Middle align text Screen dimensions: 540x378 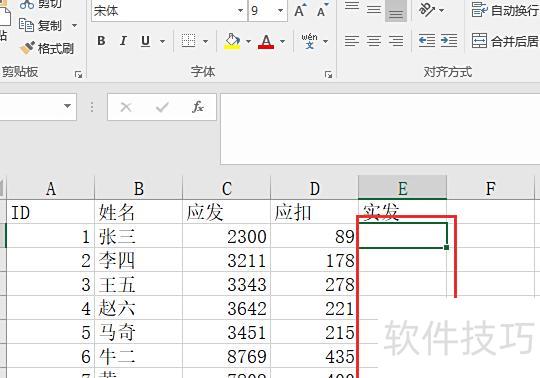tap(374, 10)
